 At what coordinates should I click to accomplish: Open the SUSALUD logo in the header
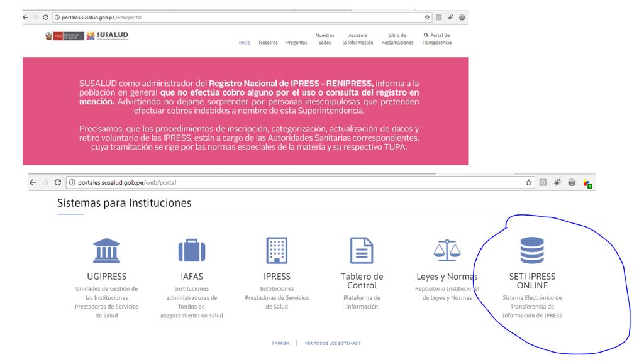point(107,36)
